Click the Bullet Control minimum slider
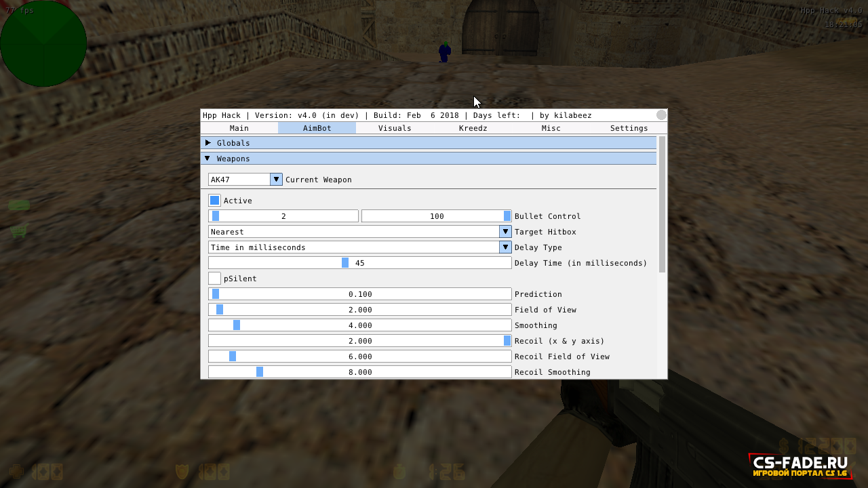This screenshot has width=868, height=488. pos(283,216)
